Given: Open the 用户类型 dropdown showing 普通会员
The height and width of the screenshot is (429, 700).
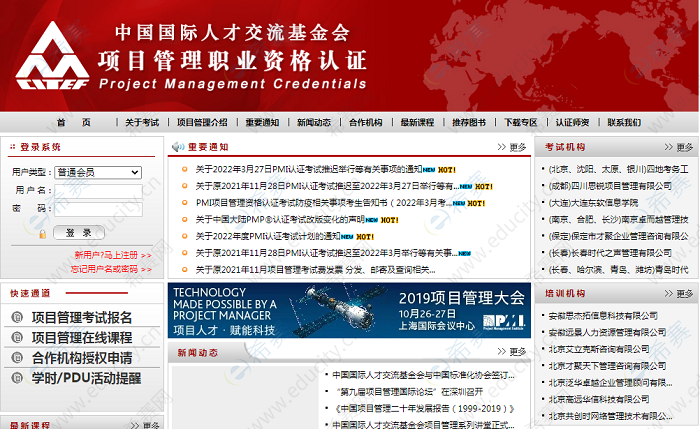Looking at the screenshot, I should pos(98,172).
